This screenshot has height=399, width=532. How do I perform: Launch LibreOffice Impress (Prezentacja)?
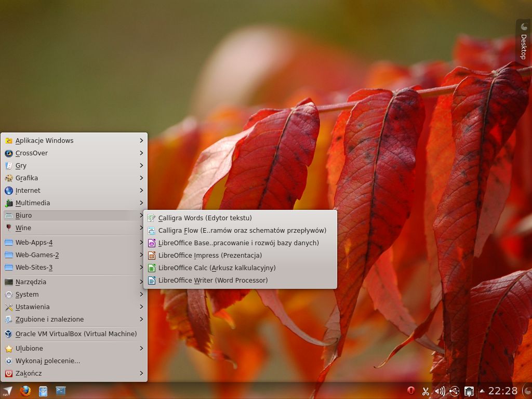point(240,256)
